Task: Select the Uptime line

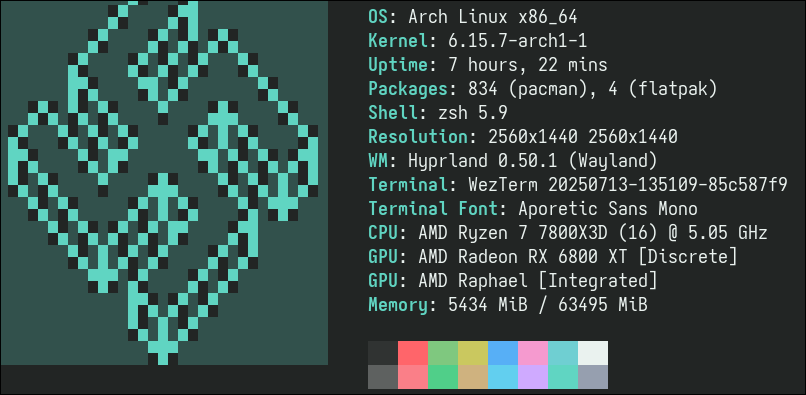Action: click(488, 65)
